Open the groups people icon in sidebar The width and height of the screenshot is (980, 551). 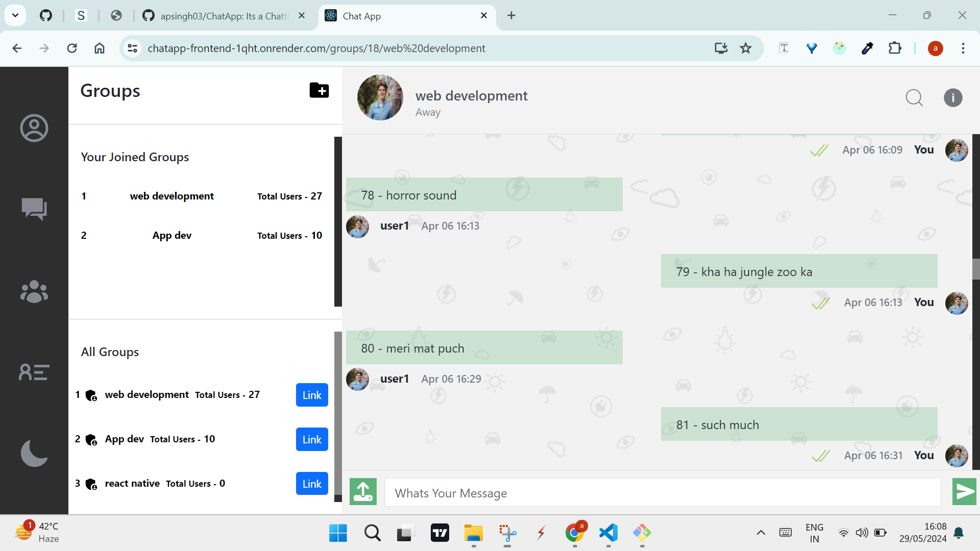pyautogui.click(x=34, y=291)
